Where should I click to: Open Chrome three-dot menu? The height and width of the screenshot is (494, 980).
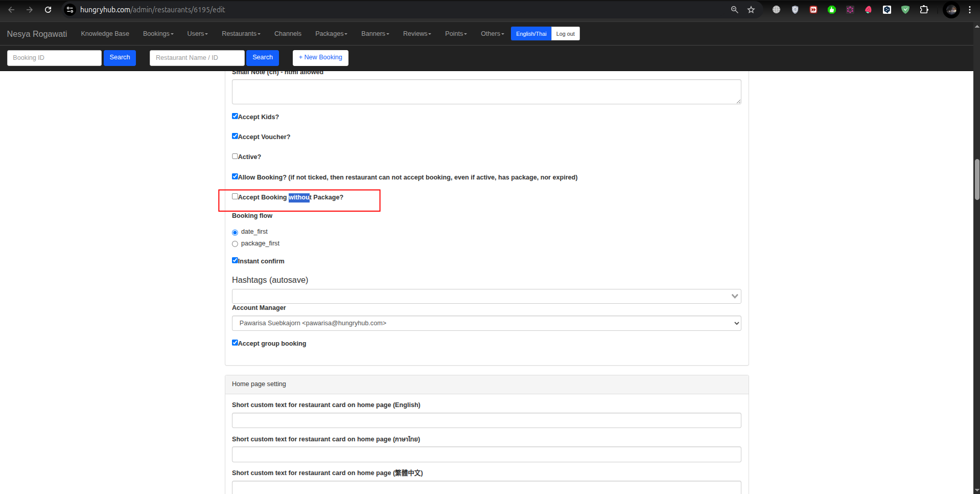[x=969, y=10]
